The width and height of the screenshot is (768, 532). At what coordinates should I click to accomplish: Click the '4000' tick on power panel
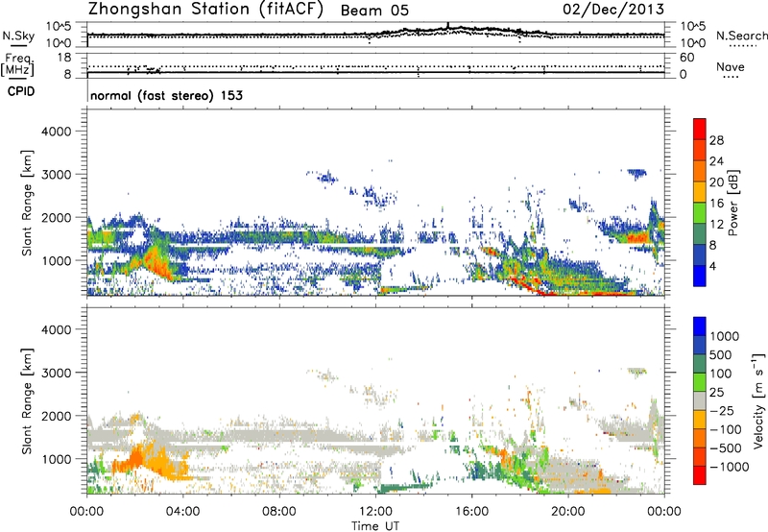[57, 132]
